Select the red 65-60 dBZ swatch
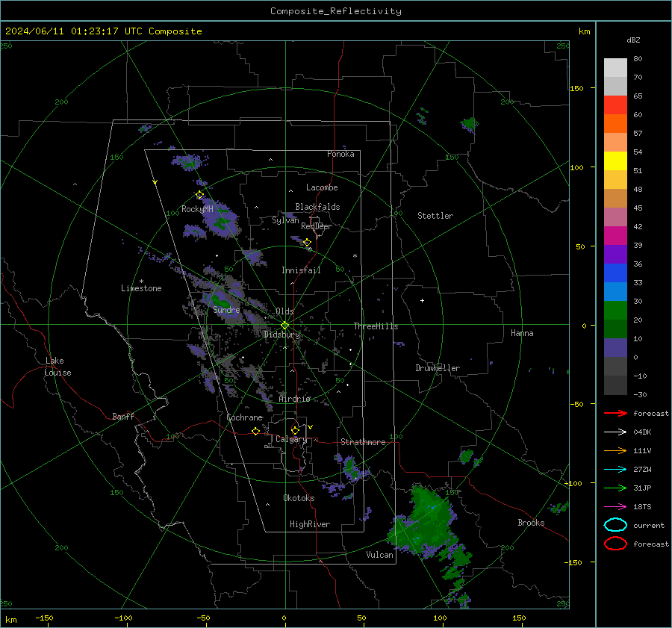 tap(615, 105)
